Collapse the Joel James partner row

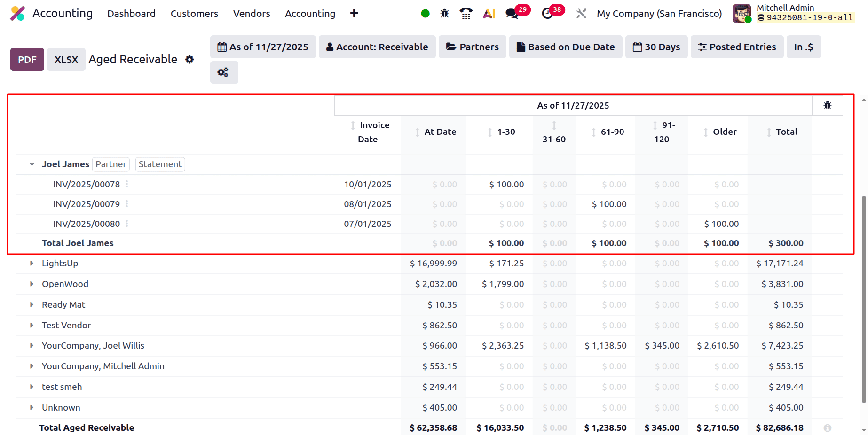[32, 164]
